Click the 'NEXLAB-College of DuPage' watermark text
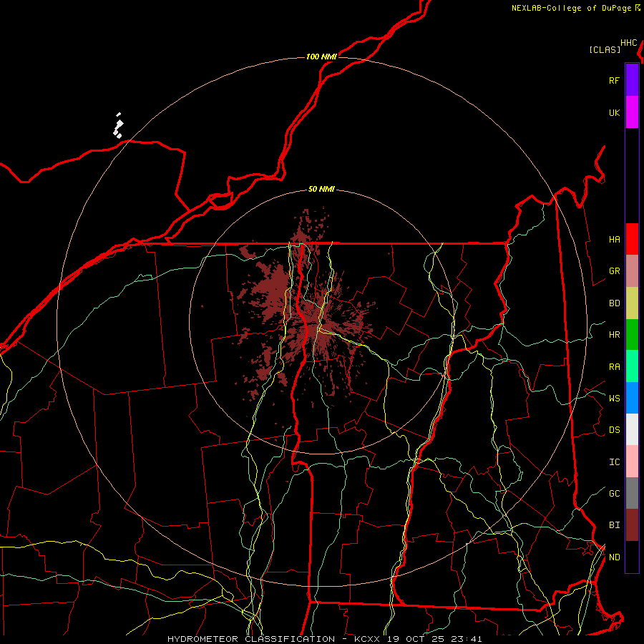The height and width of the screenshot is (644, 644). tap(571, 8)
